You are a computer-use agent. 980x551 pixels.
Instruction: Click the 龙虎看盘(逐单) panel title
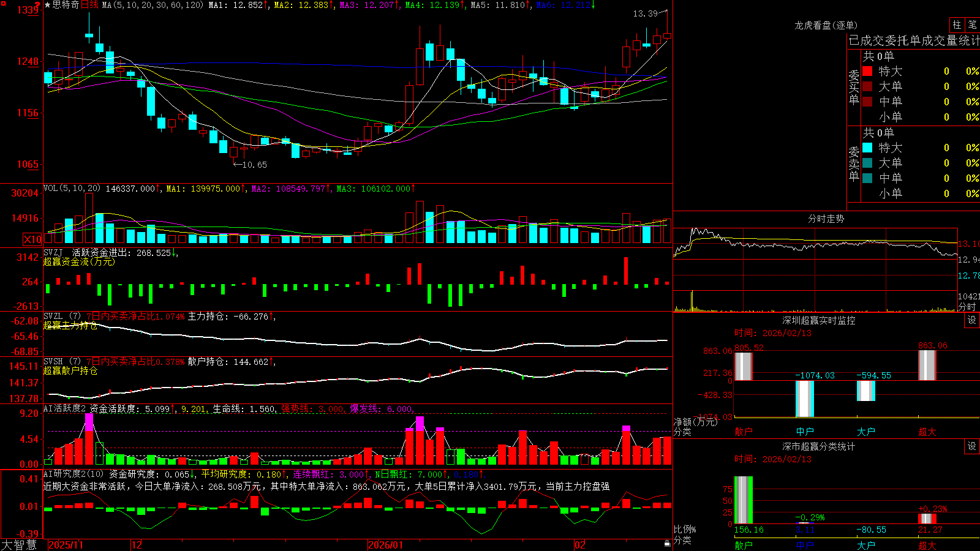[826, 25]
